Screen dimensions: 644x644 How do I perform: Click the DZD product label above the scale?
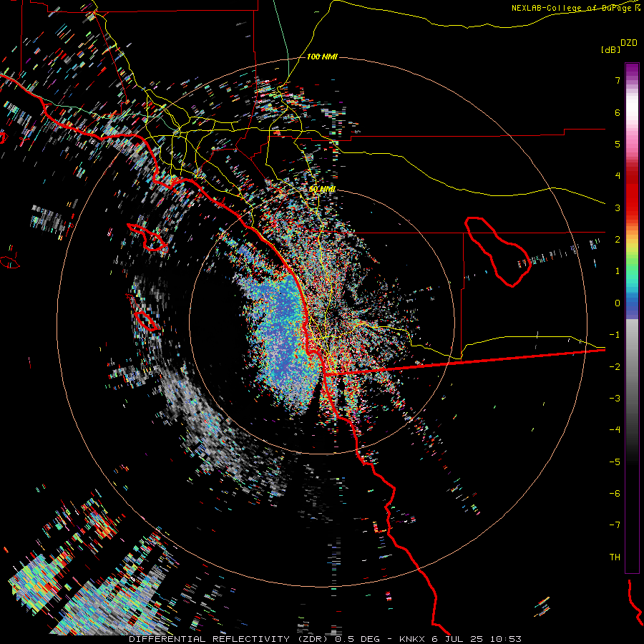(629, 43)
